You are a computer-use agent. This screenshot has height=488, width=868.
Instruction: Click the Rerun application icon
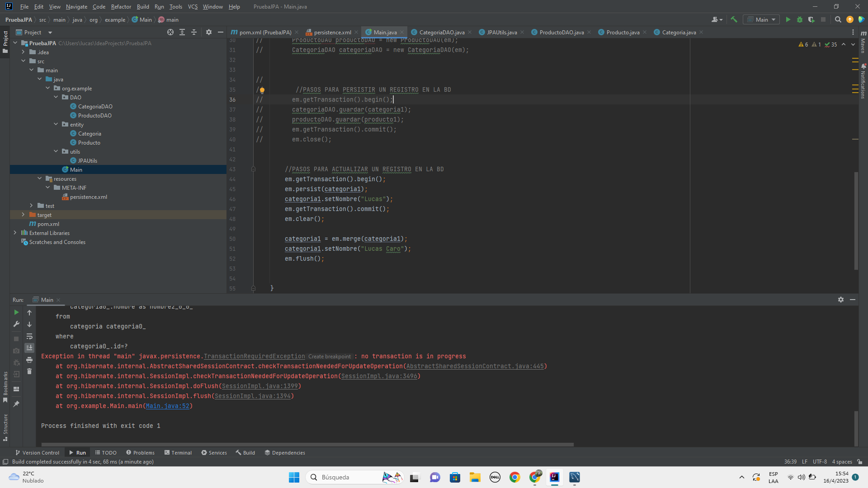tap(16, 312)
